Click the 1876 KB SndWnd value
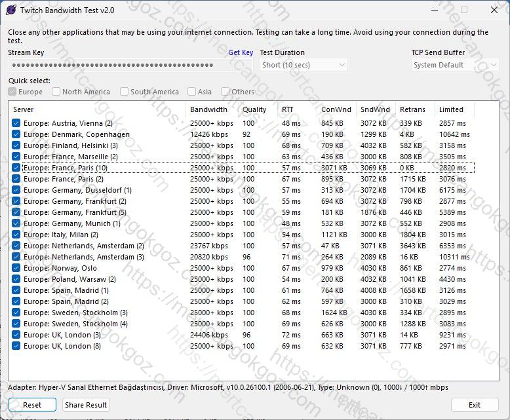The height and width of the screenshot is (420, 510). click(374, 212)
